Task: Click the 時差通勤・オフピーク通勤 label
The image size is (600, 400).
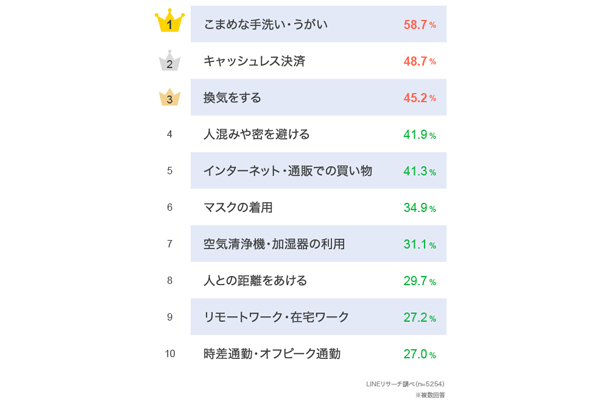Action: coord(271,353)
